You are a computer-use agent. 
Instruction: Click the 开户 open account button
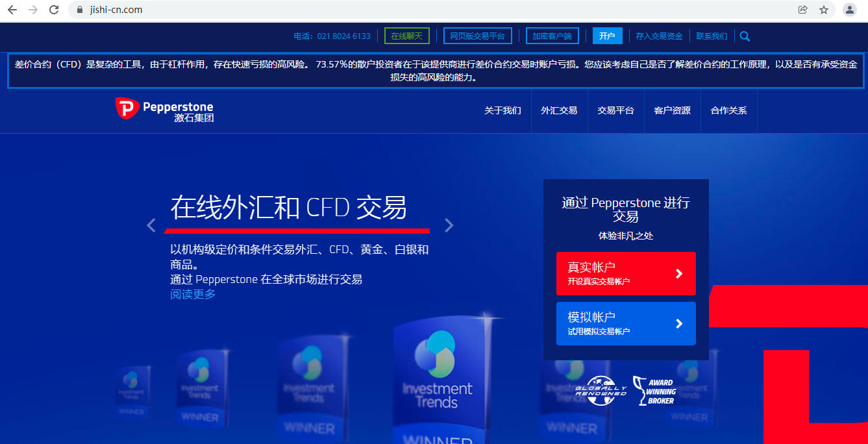coord(607,36)
